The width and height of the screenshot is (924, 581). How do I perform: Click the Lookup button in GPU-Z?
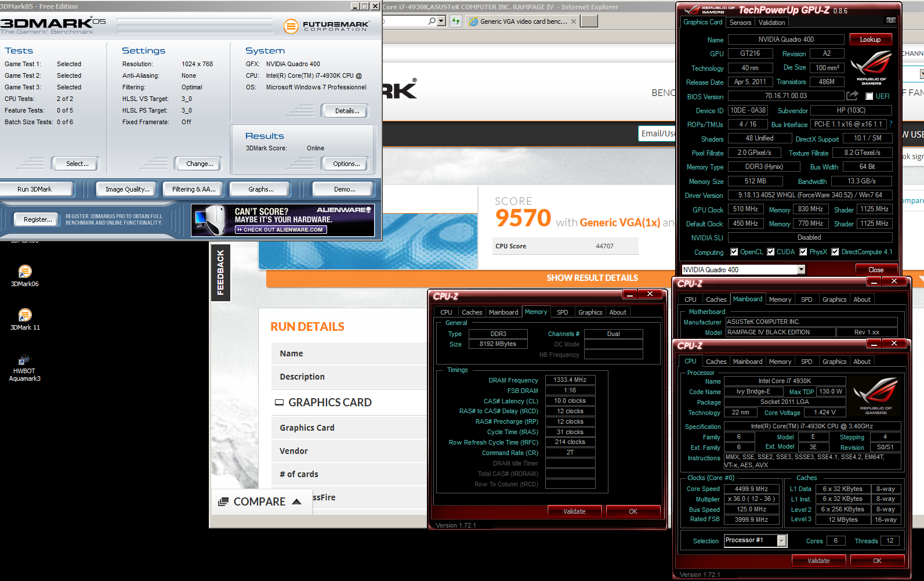click(x=870, y=39)
